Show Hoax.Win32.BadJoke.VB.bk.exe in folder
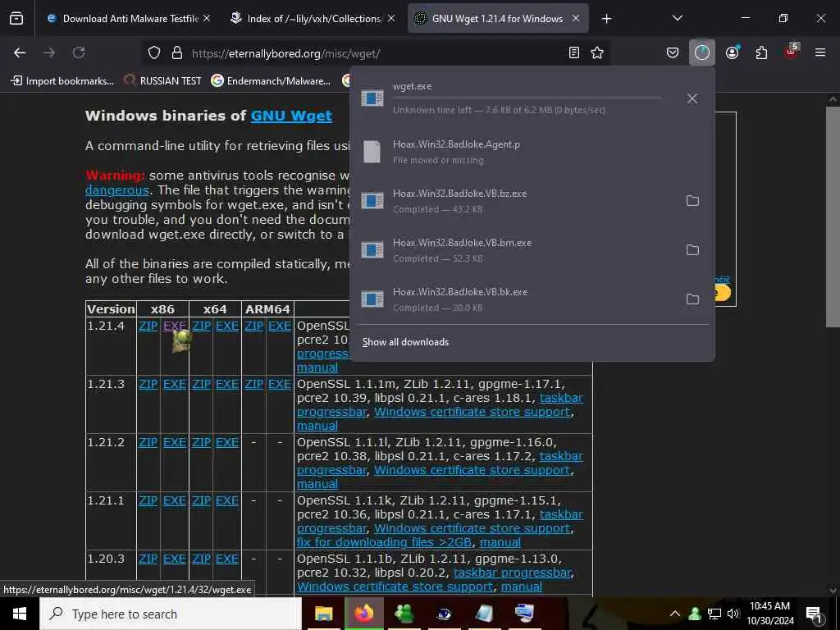Screen dimensions: 840x630 pyautogui.click(x=692, y=299)
